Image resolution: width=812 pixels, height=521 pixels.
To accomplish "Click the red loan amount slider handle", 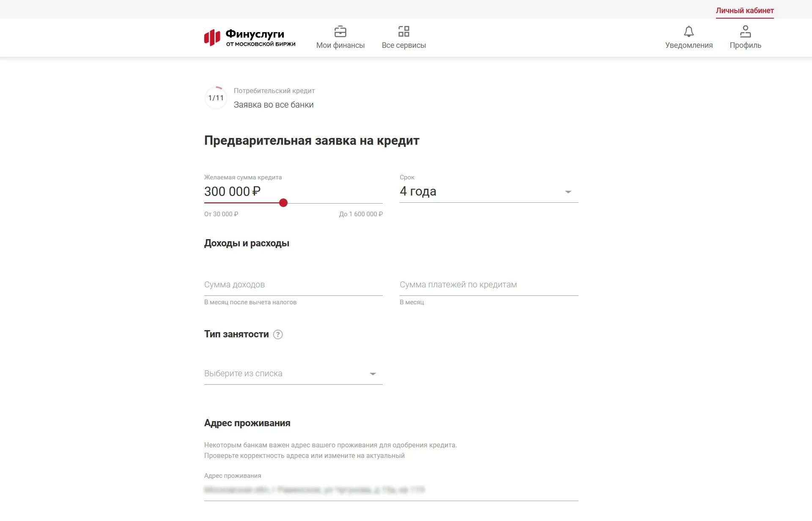I will pos(283,203).
